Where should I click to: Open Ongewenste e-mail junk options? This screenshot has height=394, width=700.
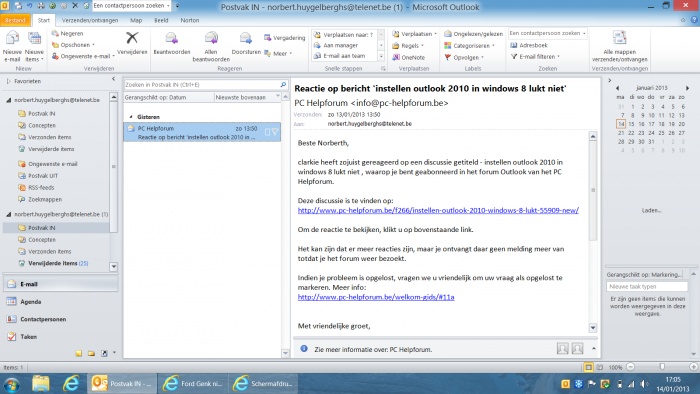pyautogui.click(x=83, y=56)
